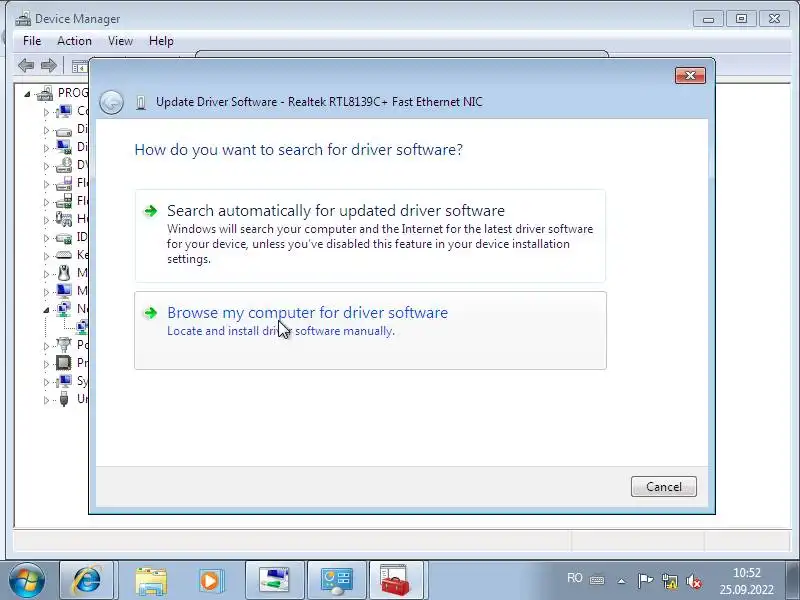This screenshot has height=600, width=800.
Task: Open Windows Media Player from the taskbar
Action: [x=211, y=581]
